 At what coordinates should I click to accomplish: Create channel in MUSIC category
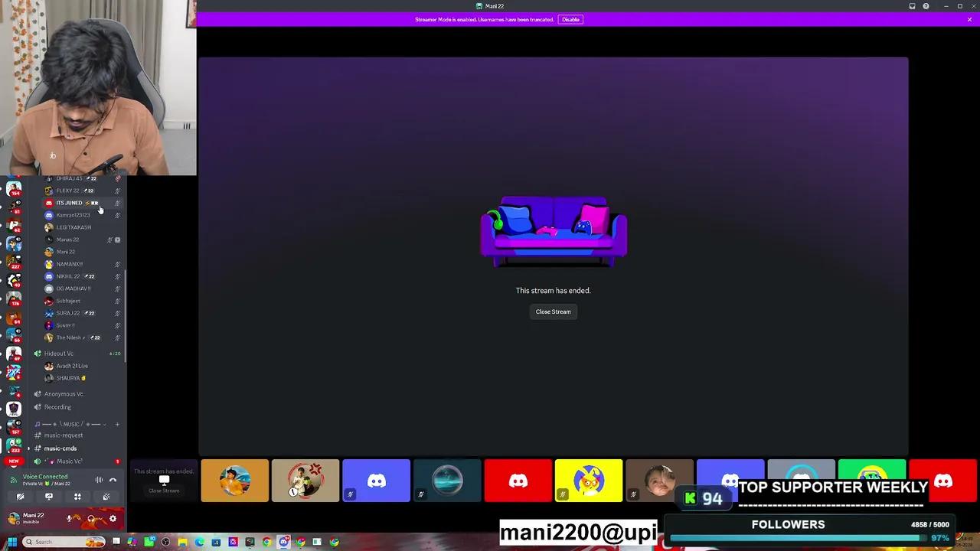117,424
